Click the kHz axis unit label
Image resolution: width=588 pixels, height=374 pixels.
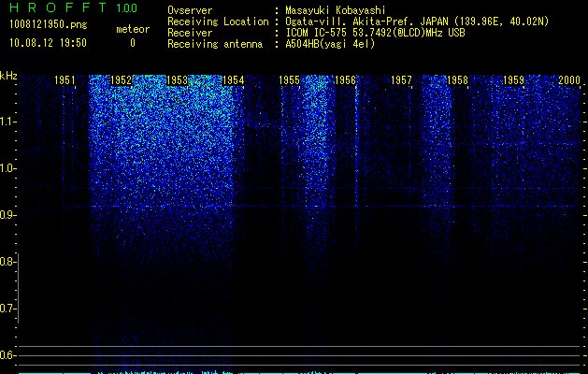pyautogui.click(x=8, y=76)
